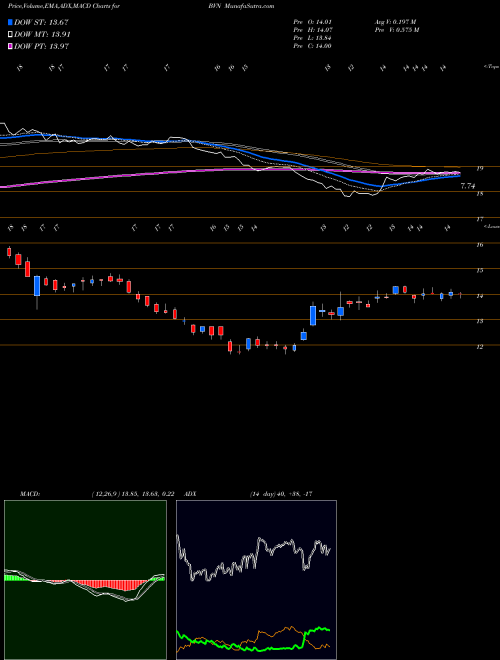
Task: Click the Pre V: 0.375 M value
Action: point(396,30)
